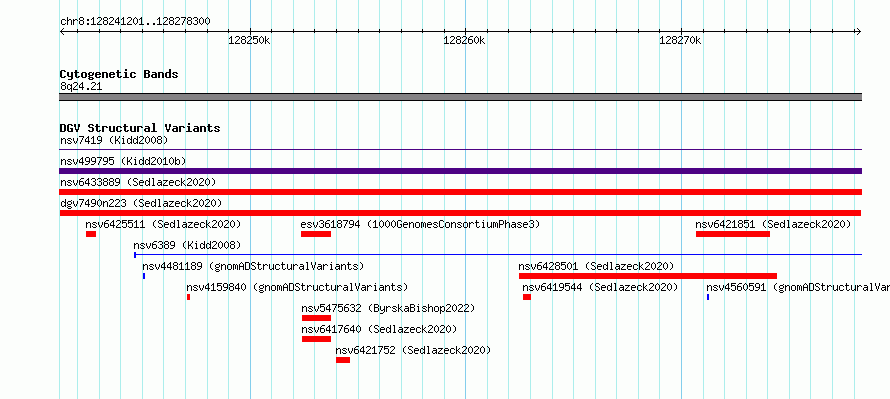This screenshot has height=399, width=890.
Task: Click the red nsv5475632 variant bar
Action: point(316,318)
